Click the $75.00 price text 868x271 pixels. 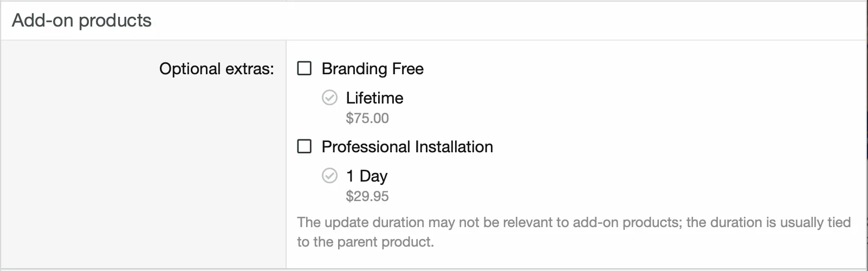tap(367, 118)
